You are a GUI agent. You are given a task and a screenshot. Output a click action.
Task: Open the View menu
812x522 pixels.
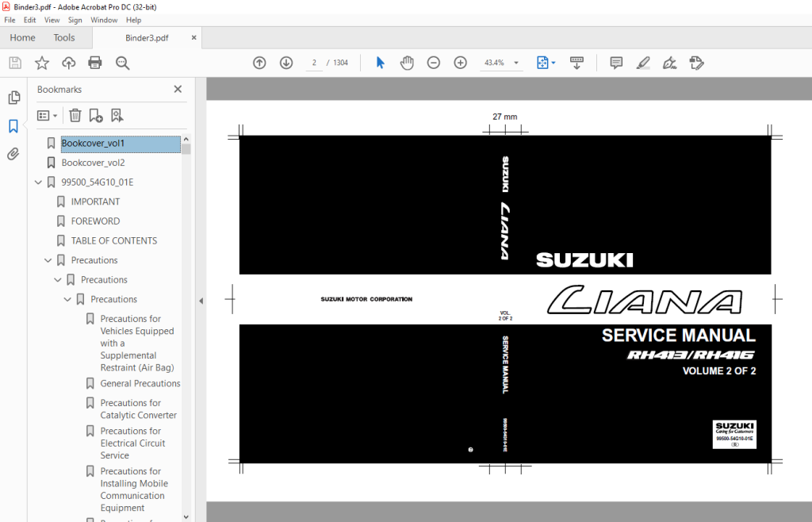click(52, 20)
